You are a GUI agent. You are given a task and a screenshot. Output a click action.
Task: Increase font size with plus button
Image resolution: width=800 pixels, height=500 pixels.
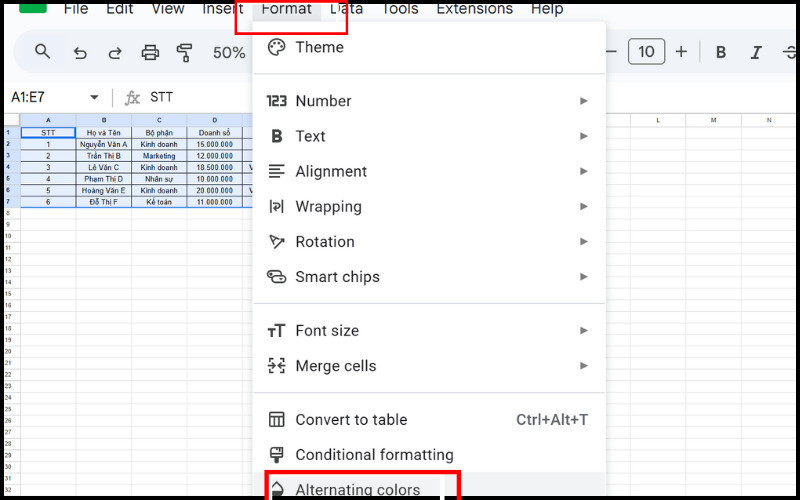(x=681, y=52)
